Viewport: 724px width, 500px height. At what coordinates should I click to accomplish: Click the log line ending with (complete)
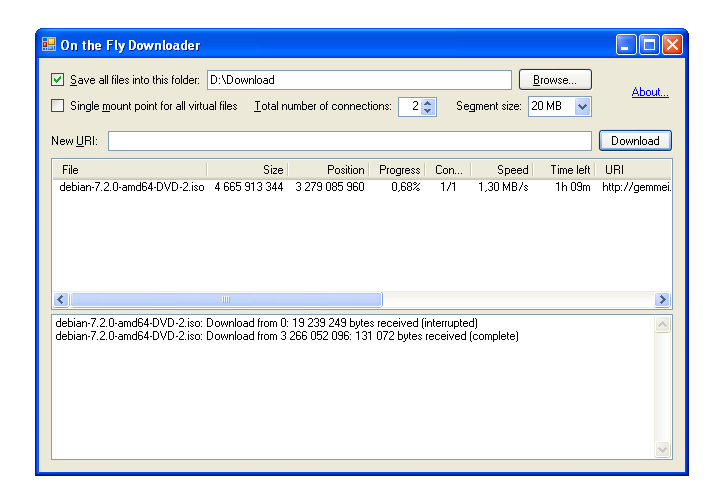287,336
